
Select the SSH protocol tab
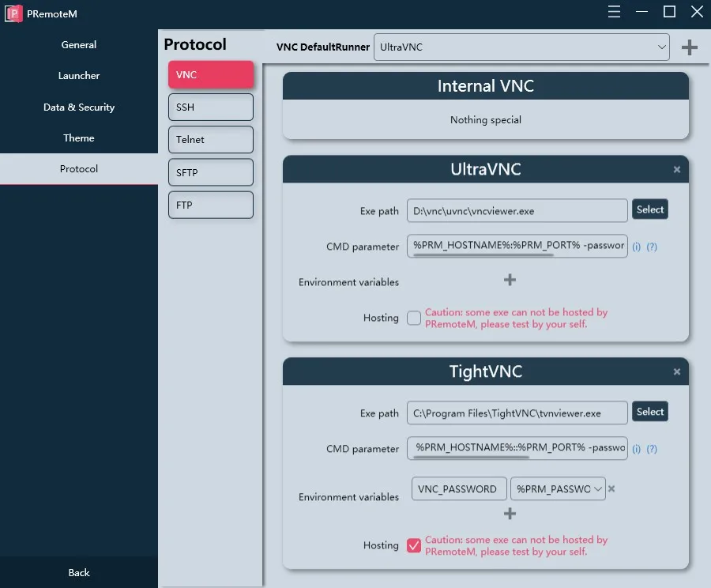click(x=210, y=107)
